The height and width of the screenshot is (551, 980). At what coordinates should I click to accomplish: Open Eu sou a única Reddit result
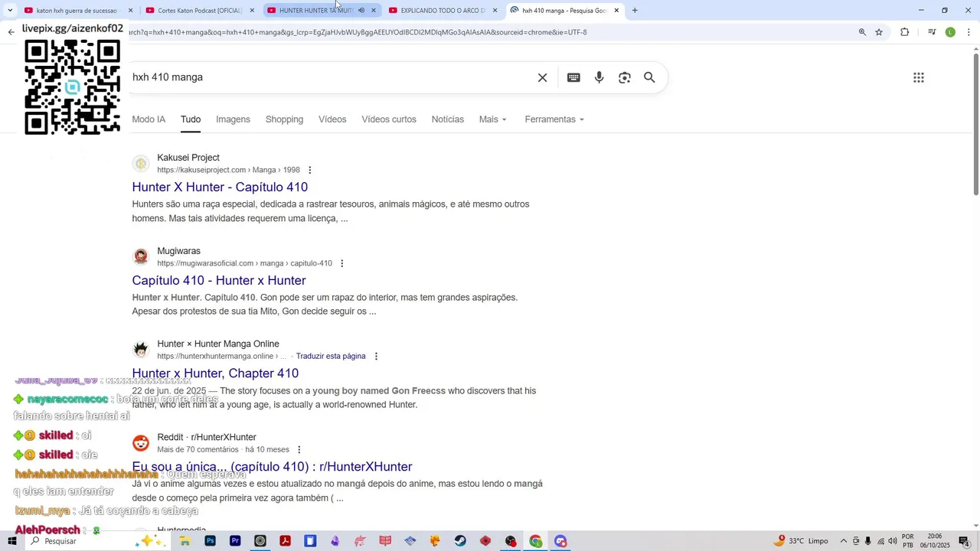tap(272, 467)
